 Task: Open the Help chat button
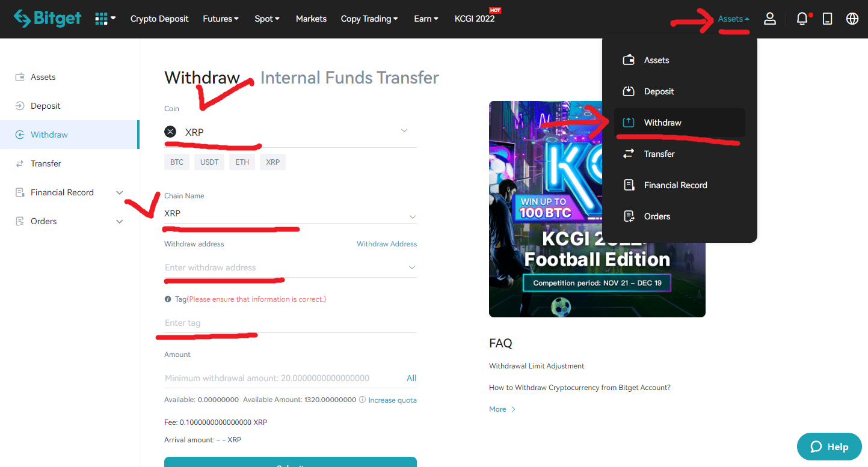[829, 447]
